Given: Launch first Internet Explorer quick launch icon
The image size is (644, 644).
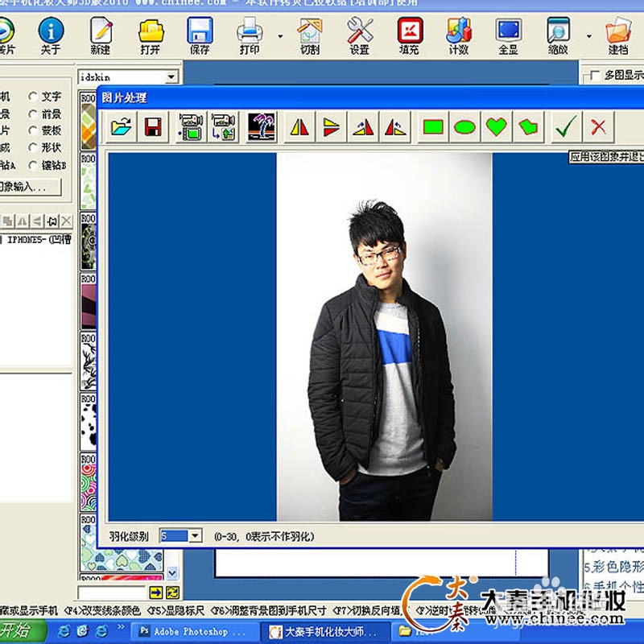Looking at the screenshot, I should (x=64, y=631).
